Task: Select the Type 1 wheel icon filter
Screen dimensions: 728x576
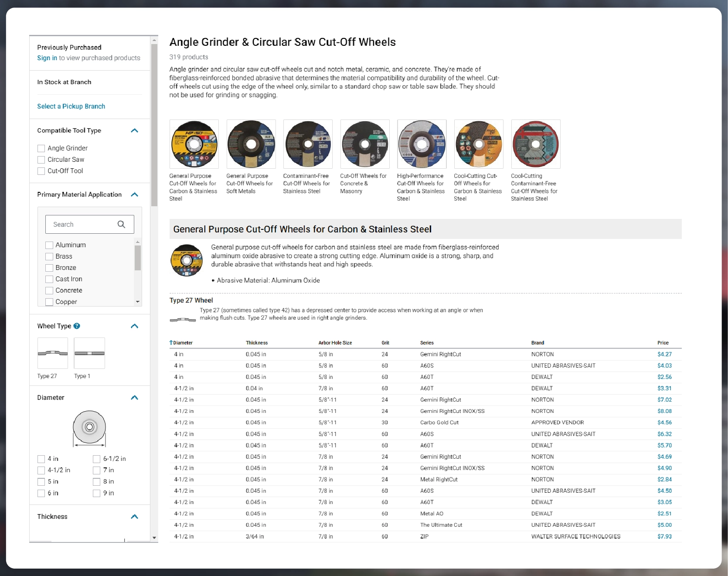Action: point(89,353)
